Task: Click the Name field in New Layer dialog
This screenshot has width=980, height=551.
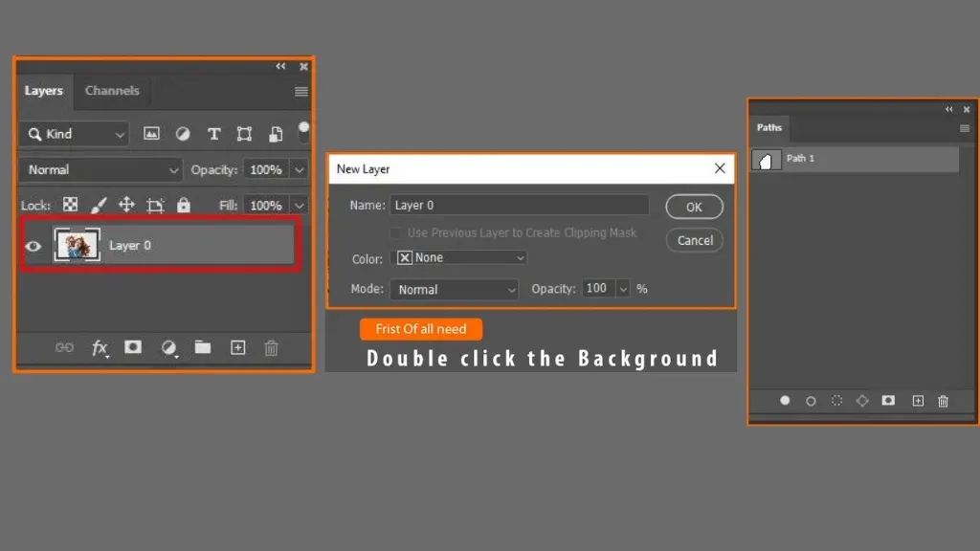Action: (x=520, y=205)
